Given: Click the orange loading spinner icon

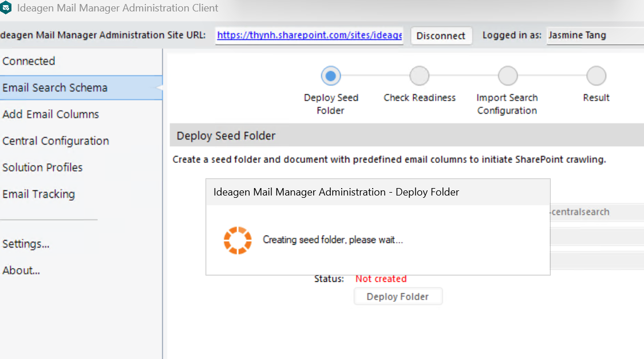Looking at the screenshot, I should 238,241.
